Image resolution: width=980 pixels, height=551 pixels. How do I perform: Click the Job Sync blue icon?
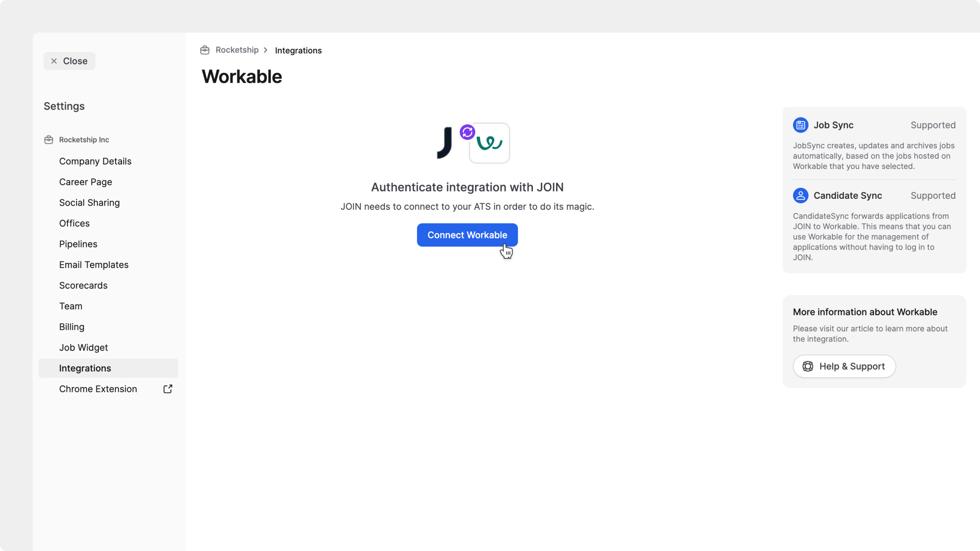tap(800, 125)
